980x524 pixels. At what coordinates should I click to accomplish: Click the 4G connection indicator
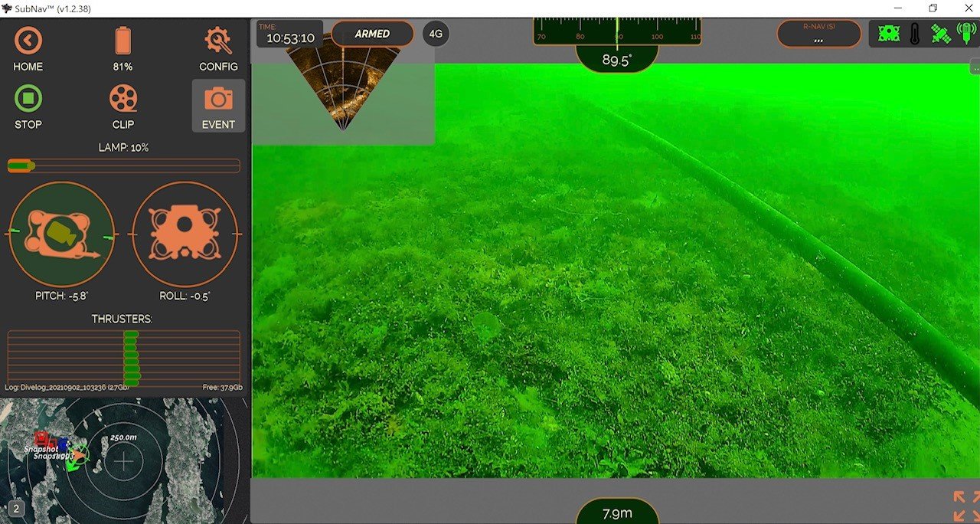[x=436, y=34]
